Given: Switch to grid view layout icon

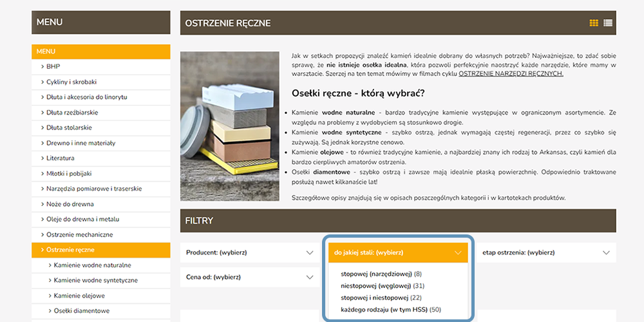Looking at the screenshot, I should (594, 23).
